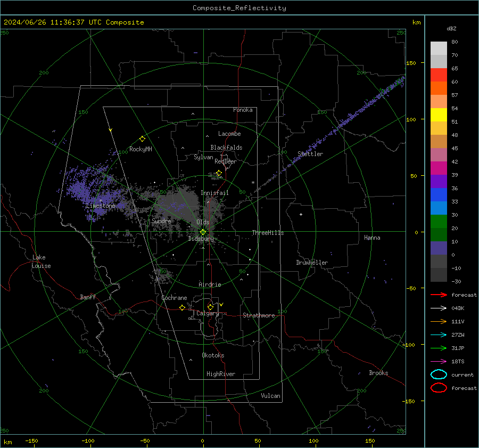Click the Limestone label on map
The width and height of the screenshot is (479, 448).
(x=101, y=206)
